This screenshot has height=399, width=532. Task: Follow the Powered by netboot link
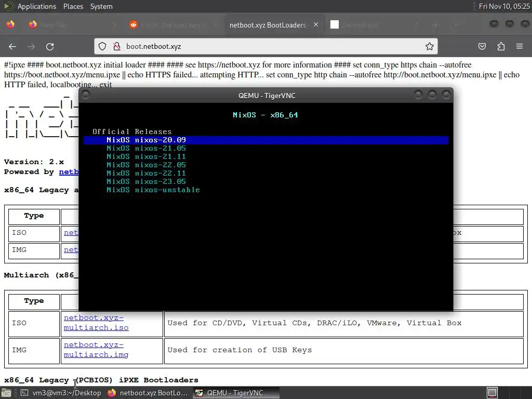[x=69, y=172]
